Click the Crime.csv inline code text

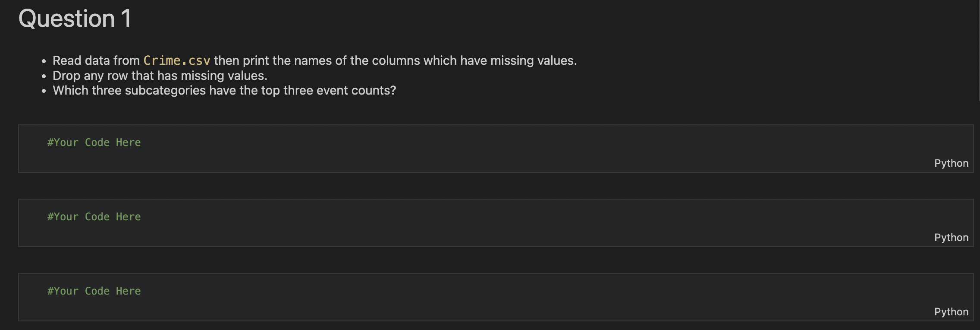click(x=177, y=60)
